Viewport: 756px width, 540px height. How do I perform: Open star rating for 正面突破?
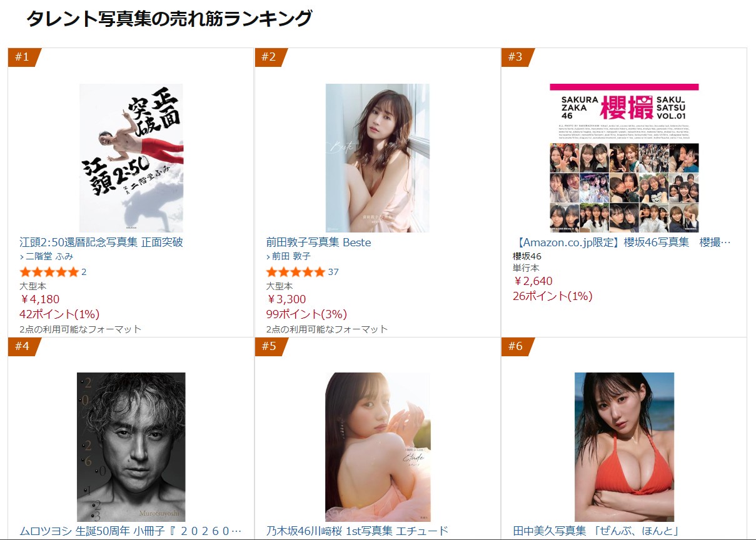(x=49, y=272)
